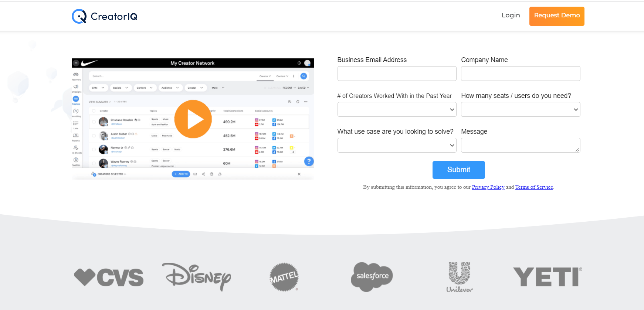Close the creators selected bar with X
Viewport: 644px width, 310px height.
tap(299, 174)
